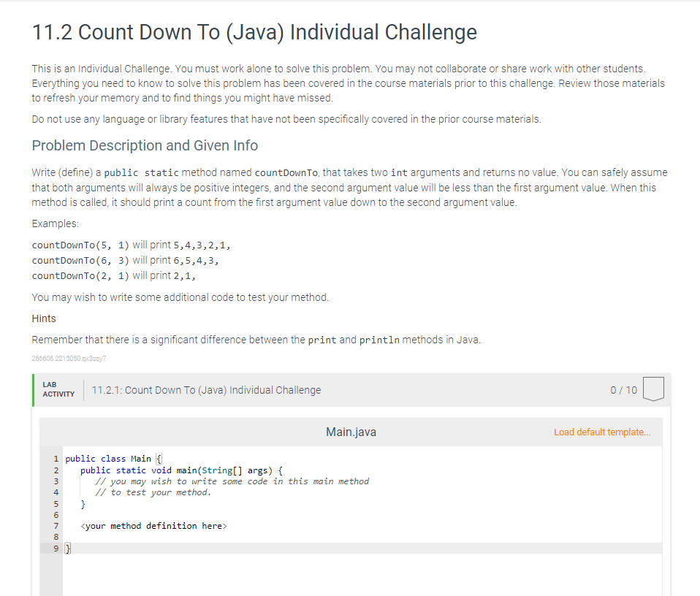The width and height of the screenshot is (700, 596).
Task: Click the heading "Problem Description and Given Info"
Action: (145, 145)
